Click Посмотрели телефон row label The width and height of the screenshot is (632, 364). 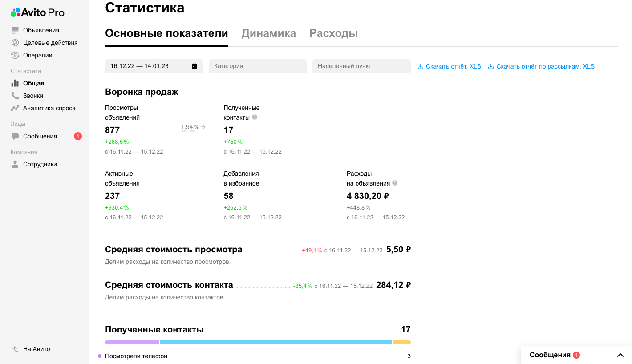(136, 356)
